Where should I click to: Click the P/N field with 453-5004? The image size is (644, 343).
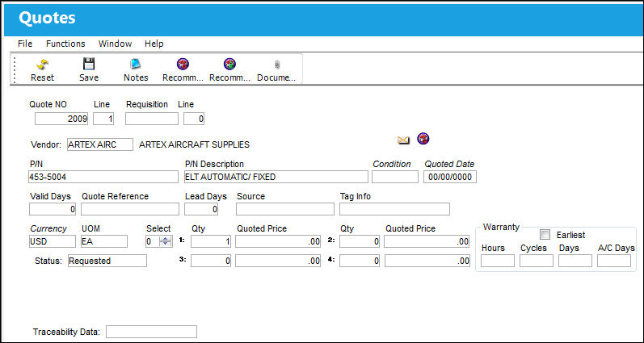coord(103,177)
